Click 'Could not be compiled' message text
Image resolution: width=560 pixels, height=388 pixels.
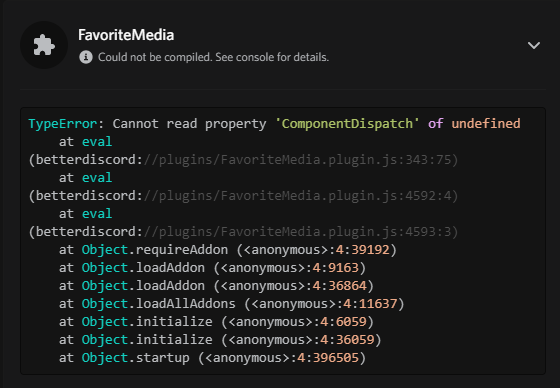point(214,57)
